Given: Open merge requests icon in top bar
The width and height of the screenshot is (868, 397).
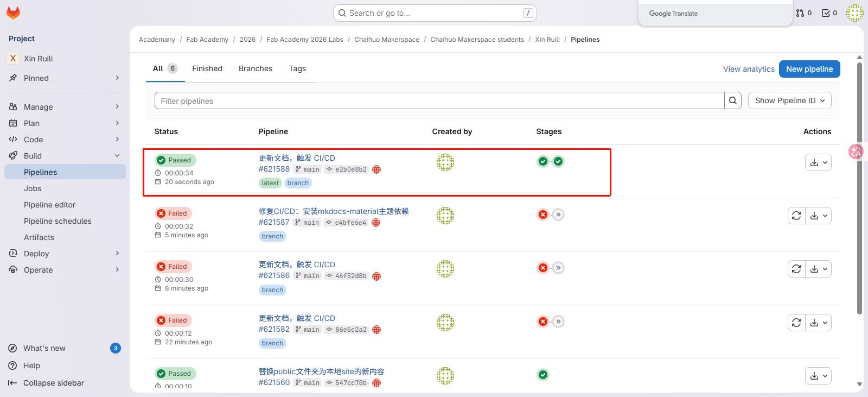Looking at the screenshot, I should click(x=803, y=13).
